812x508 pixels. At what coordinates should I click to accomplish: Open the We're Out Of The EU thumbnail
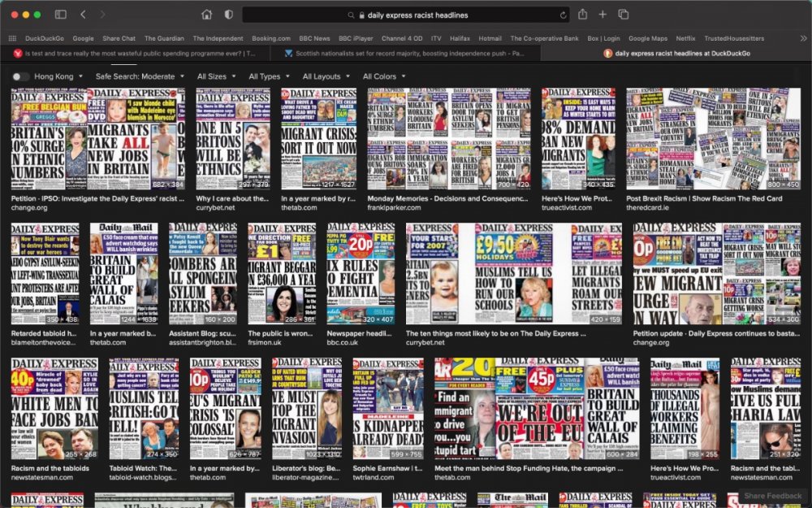(x=537, y=409)
